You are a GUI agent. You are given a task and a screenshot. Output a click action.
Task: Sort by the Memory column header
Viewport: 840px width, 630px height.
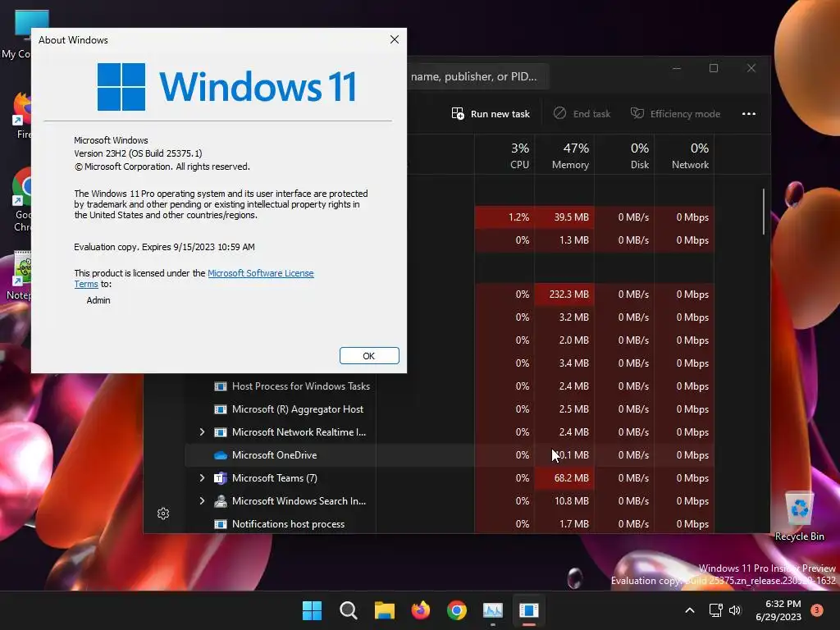tap(564, 155)
